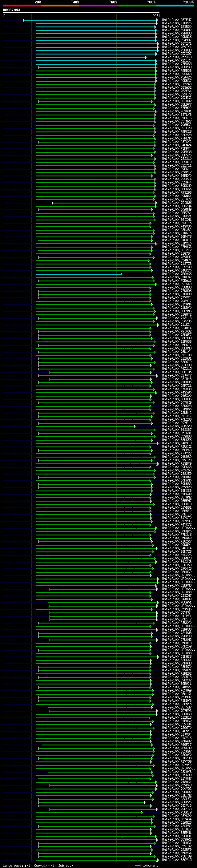Pick the UniRef100_A4A9I3 hit name

pos(177,443)
